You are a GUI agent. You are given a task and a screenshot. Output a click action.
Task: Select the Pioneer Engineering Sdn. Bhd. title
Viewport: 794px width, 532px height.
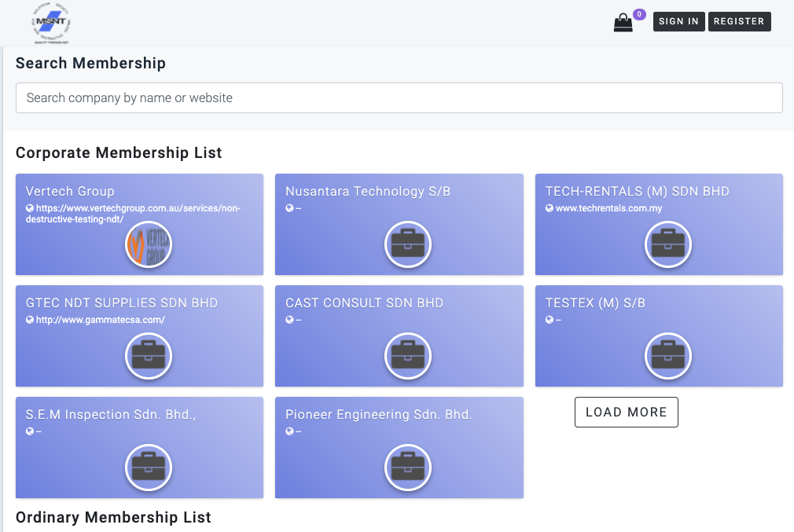[379, 415]
